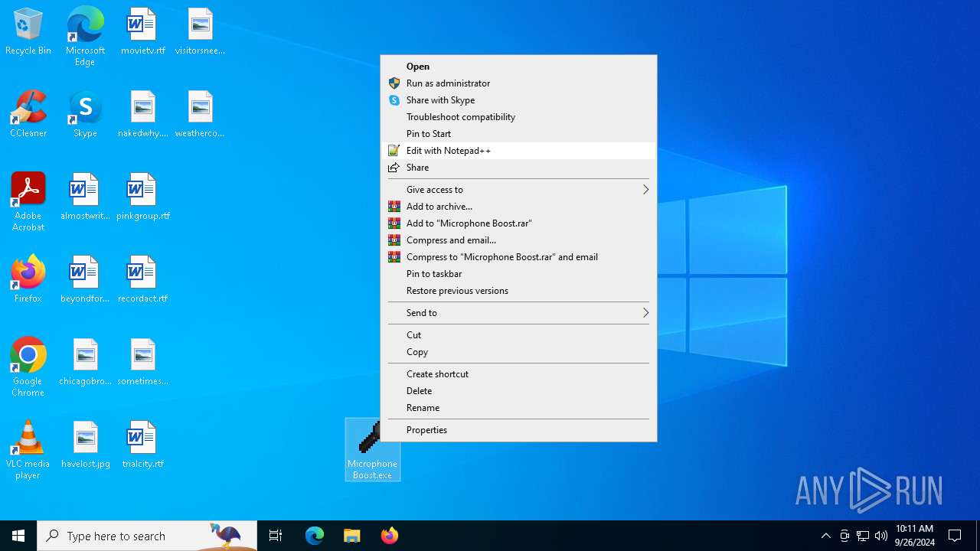This screenshot has width=980, height=551.
Task: Choose Add to "Microphone Boost.rar"
Action: pyautogui.click(x=518, y=223)
